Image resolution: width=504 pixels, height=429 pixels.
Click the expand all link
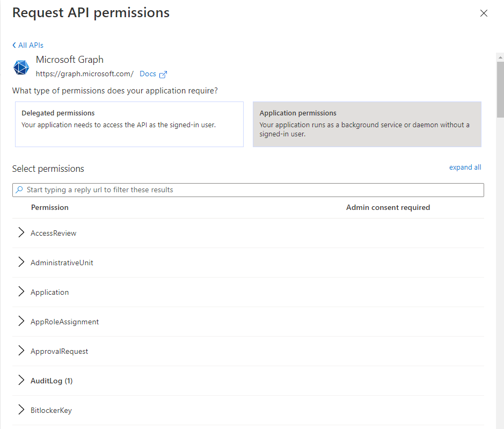tap(465, 167)
